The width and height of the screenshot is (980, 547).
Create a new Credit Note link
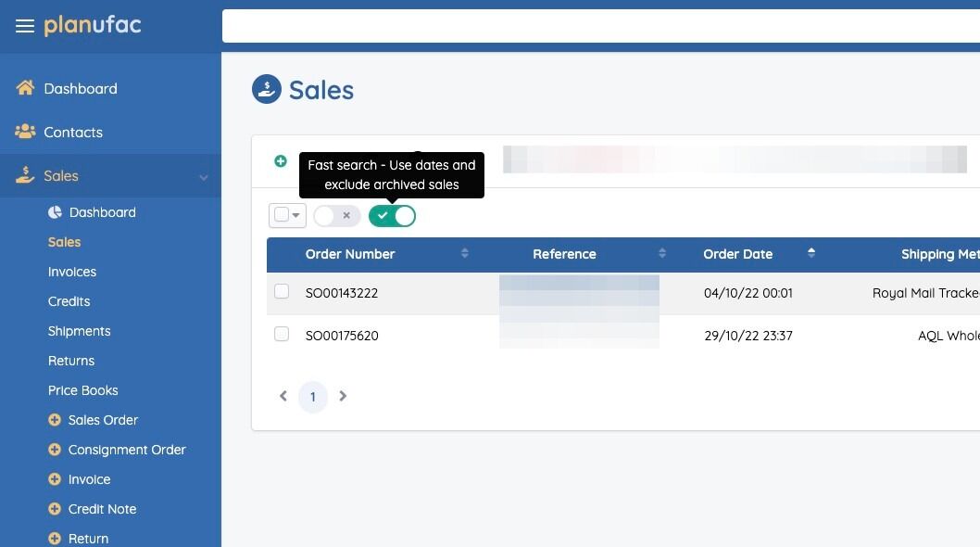(103, 509)
